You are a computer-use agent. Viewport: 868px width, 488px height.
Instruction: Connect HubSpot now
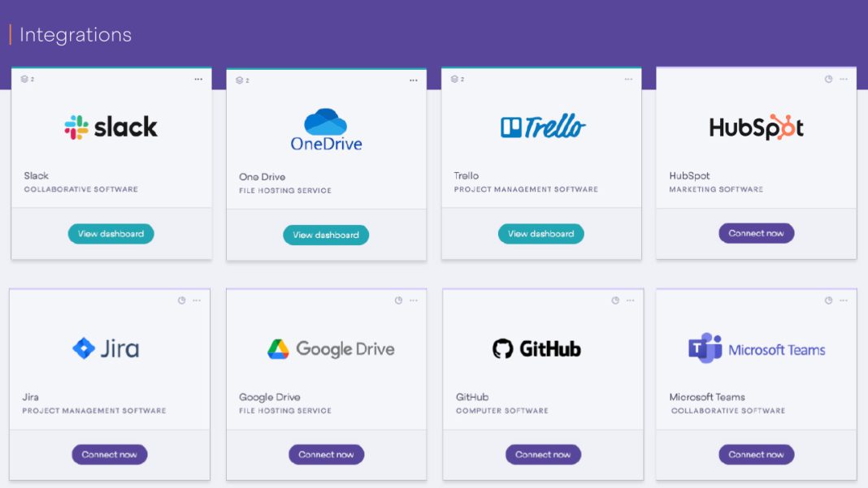pyautogui.click(x=756, y=233)
